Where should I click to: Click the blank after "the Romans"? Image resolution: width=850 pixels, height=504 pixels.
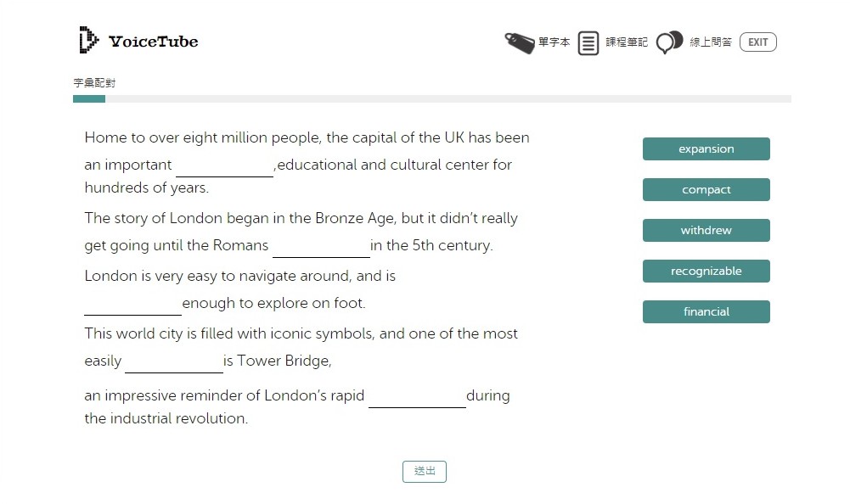pyautogui.click(x=321, y=247)
